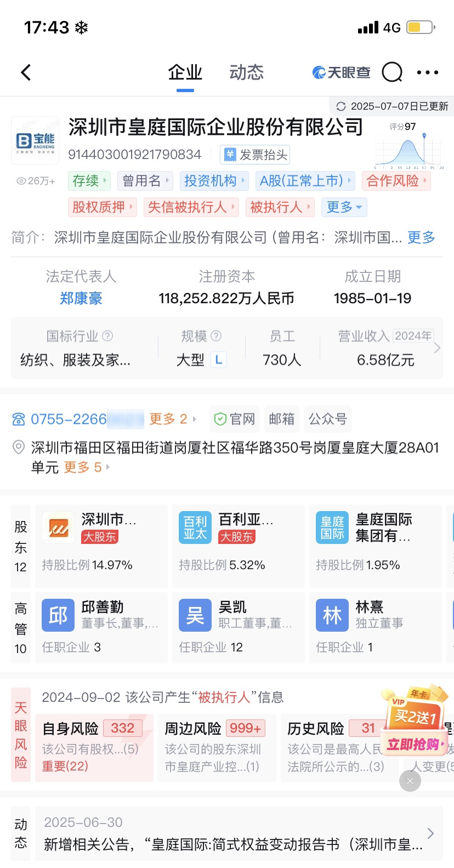
Task: Tap the battery indicator in status bar
Action: (x=421, y=27)
